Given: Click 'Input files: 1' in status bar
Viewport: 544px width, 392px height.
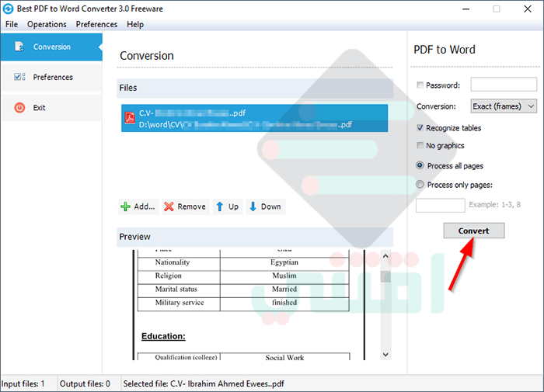Looking at the screenshot, I should (23, 383).
